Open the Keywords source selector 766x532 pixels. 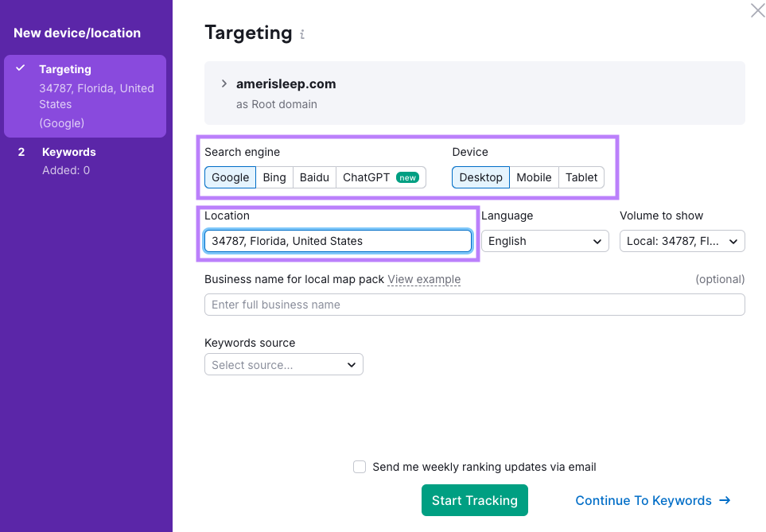pyautogui.click(x=283, y=364)
